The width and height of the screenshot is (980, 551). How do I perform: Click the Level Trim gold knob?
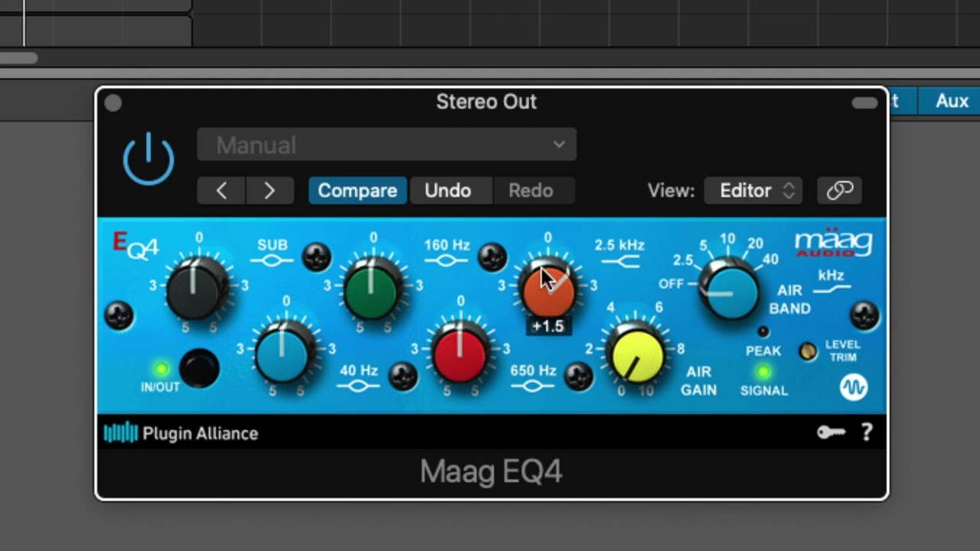tap(808, 351)
